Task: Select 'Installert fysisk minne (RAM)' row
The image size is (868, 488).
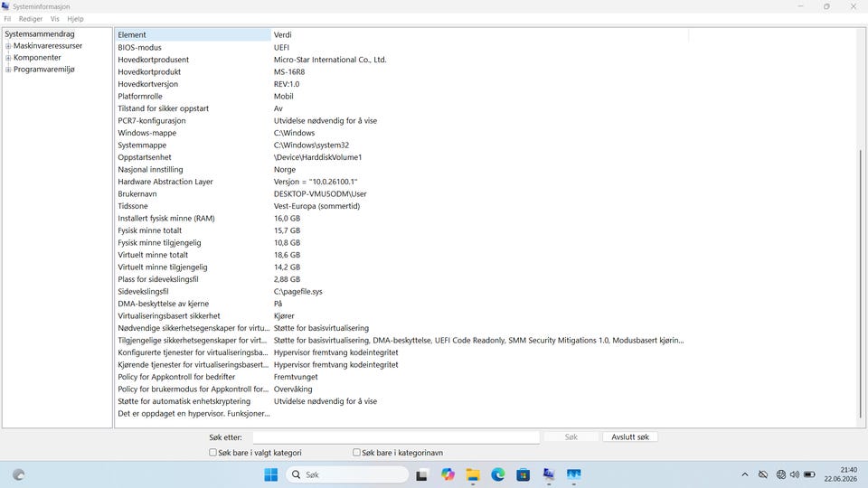Action: 401,218
